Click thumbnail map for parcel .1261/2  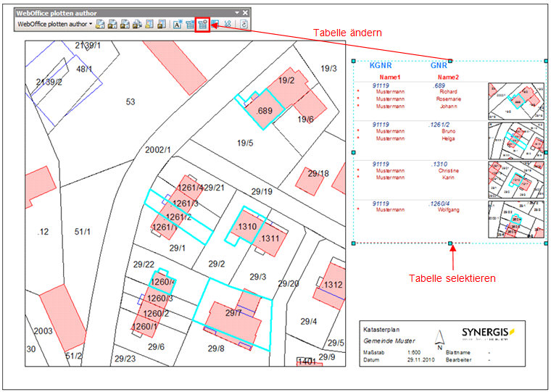click(x=516, y=141)
